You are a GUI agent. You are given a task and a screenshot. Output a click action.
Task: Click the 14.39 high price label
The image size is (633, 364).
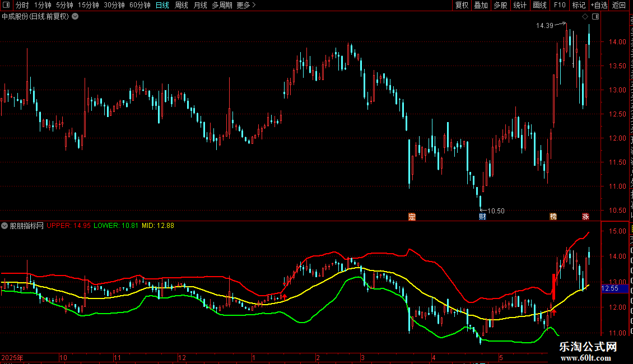(544, 25)
